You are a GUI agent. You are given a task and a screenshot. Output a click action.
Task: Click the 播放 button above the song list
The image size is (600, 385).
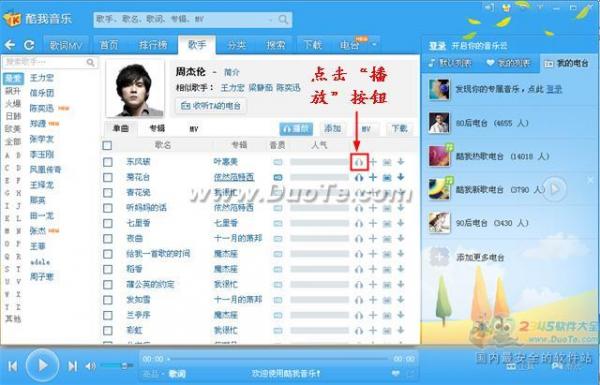[296, 129]
